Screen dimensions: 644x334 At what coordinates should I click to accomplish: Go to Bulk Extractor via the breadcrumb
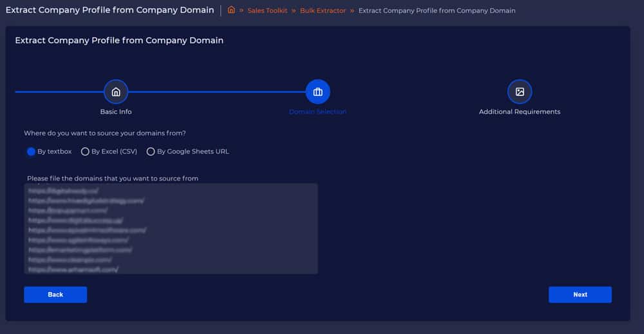tap(323, 11)
